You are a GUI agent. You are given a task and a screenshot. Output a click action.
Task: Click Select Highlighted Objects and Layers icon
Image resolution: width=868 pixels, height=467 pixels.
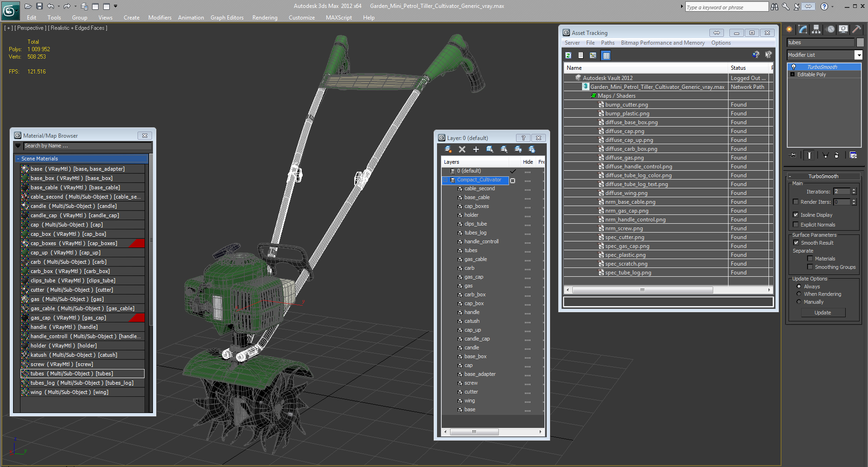click(x=490, y=149)
